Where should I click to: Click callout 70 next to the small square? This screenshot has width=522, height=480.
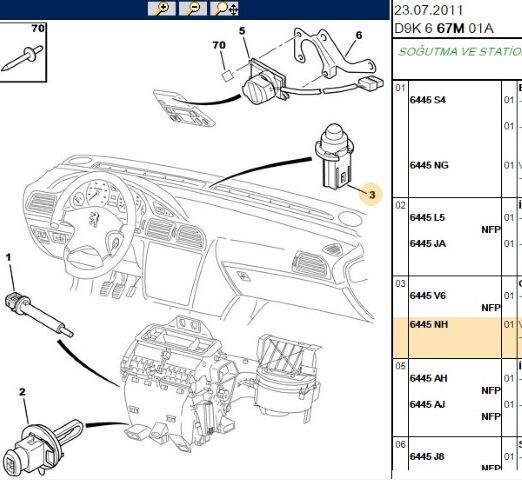click(x=219, y=45)
